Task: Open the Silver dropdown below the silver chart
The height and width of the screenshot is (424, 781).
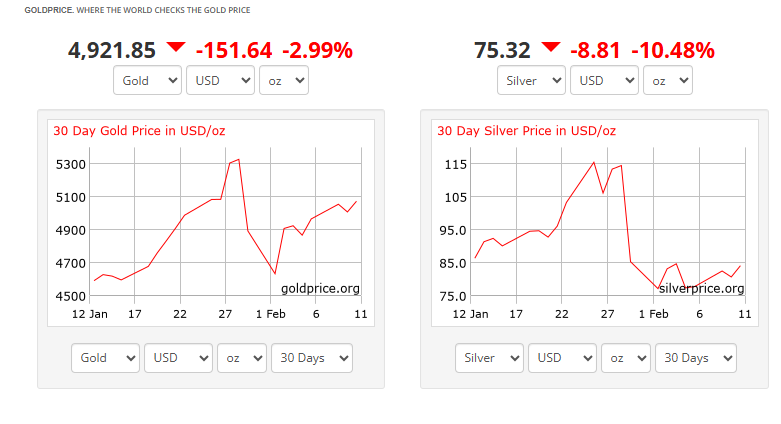Action: point(489,357)
